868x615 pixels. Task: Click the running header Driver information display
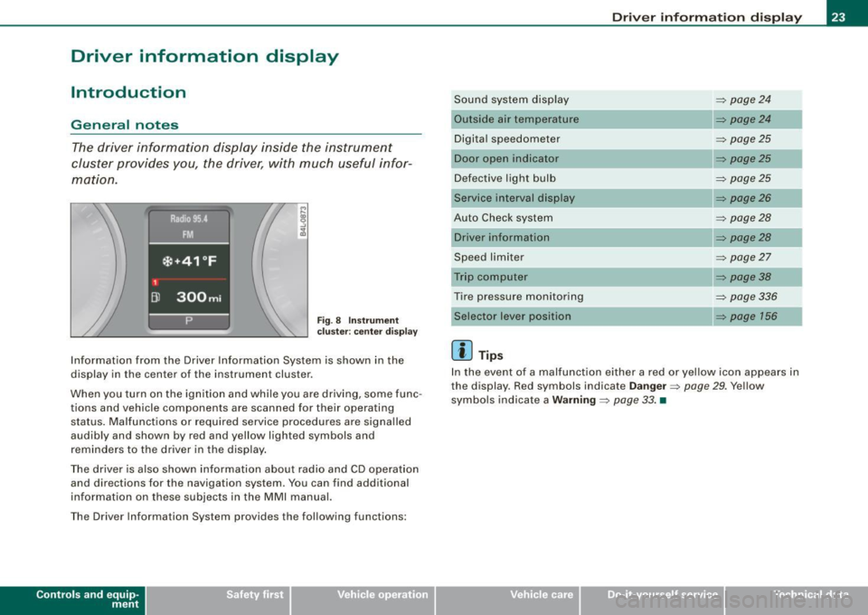click(x=707, y=17)
